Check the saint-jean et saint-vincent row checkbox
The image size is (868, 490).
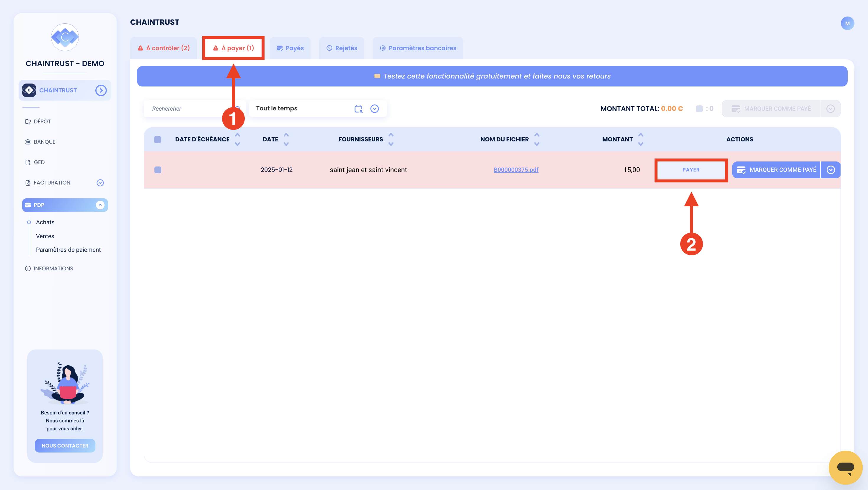pos(157,170)
